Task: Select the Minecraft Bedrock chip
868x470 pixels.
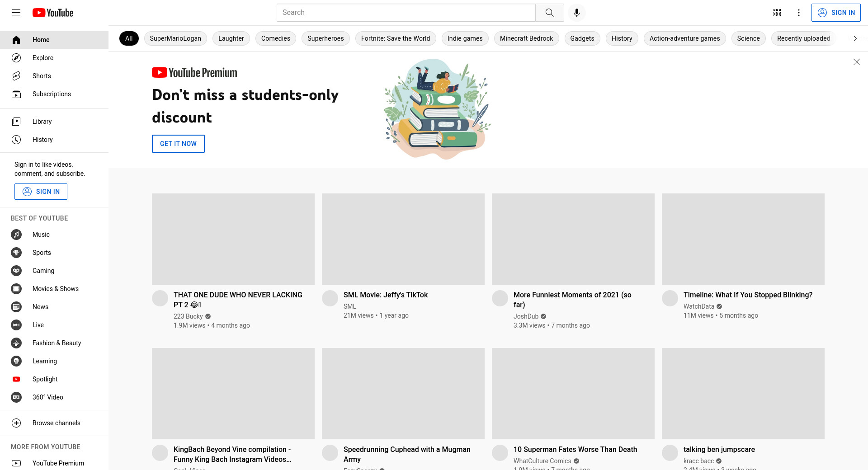Action: (x=527, y=38)
